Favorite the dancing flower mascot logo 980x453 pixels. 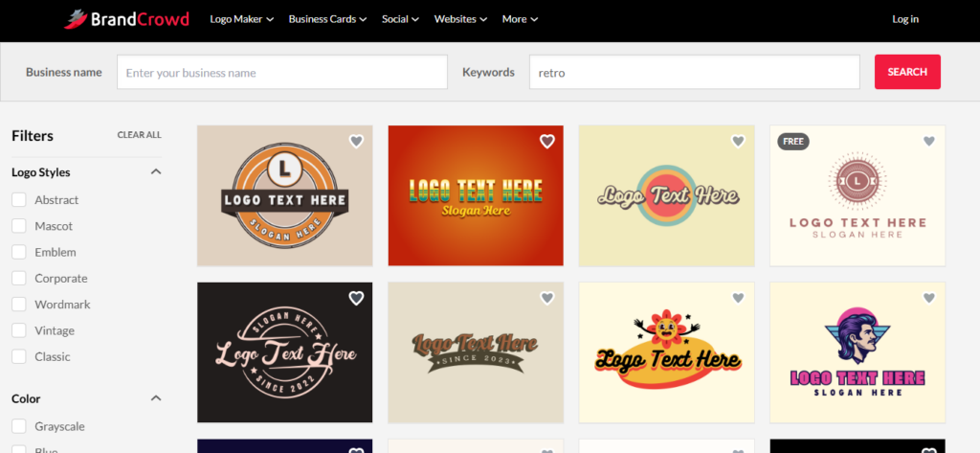click(738, 299)
